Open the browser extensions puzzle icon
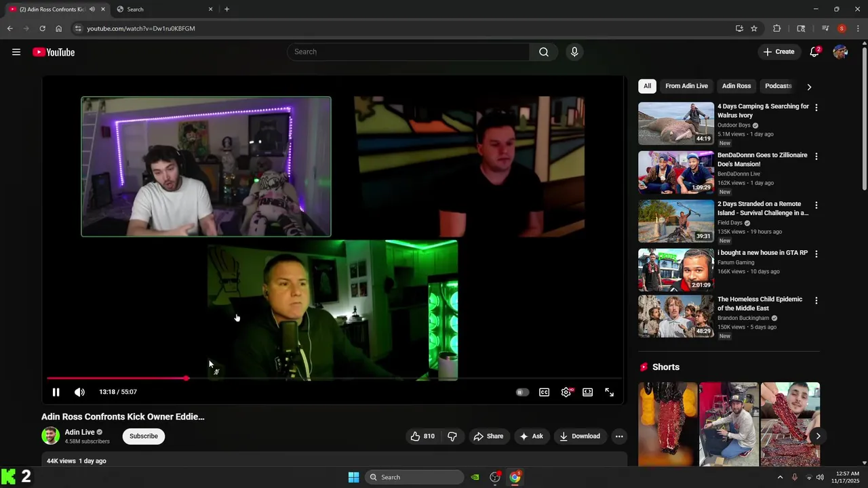The height and width of the screenshot is (488, 868). tap(777, 28)
